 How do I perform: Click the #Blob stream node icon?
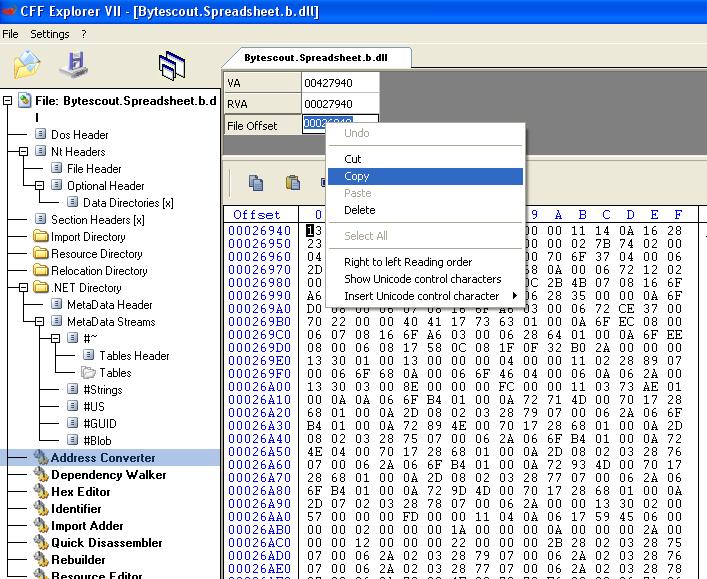click(x=73, y=440)
